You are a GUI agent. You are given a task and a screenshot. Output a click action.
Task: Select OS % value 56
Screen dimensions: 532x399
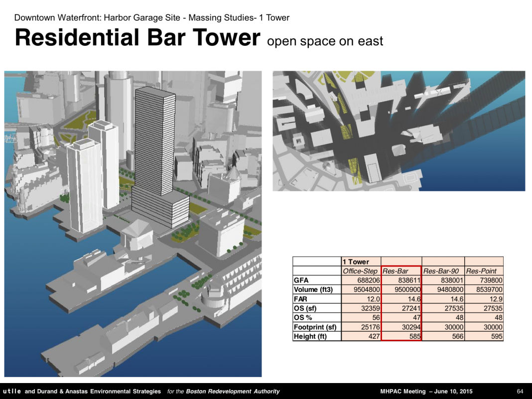coord(376,318)
